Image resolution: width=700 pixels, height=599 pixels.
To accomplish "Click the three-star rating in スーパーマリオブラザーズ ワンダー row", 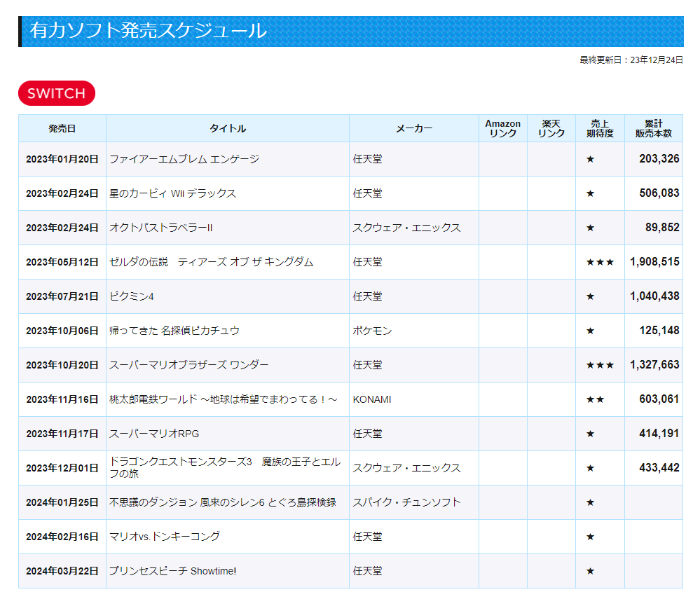I will point(600,365).
